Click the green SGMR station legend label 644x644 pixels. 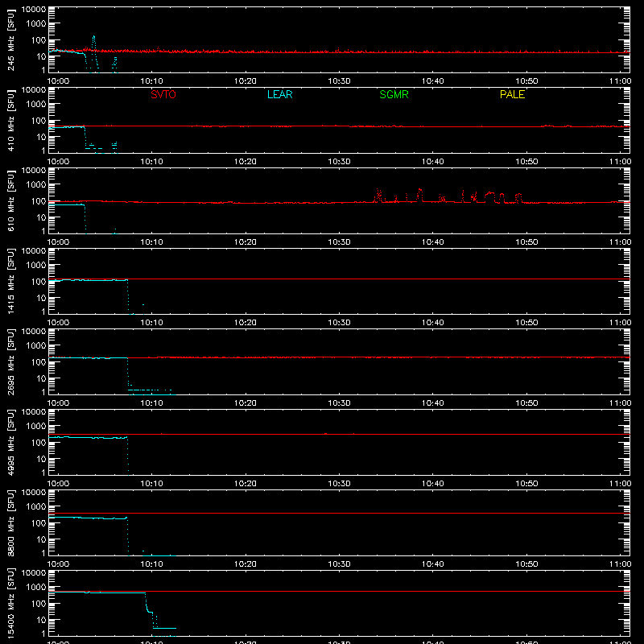(x=394, y=94)
